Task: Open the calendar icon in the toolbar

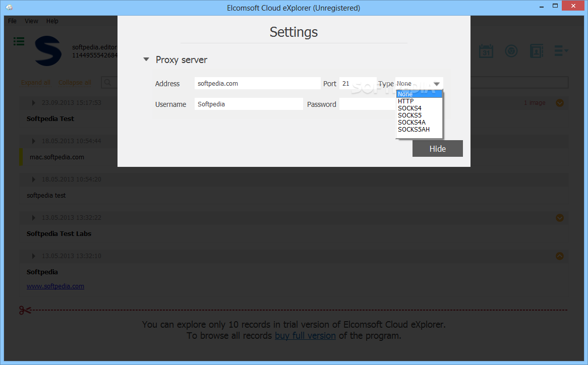Action: 486,51
